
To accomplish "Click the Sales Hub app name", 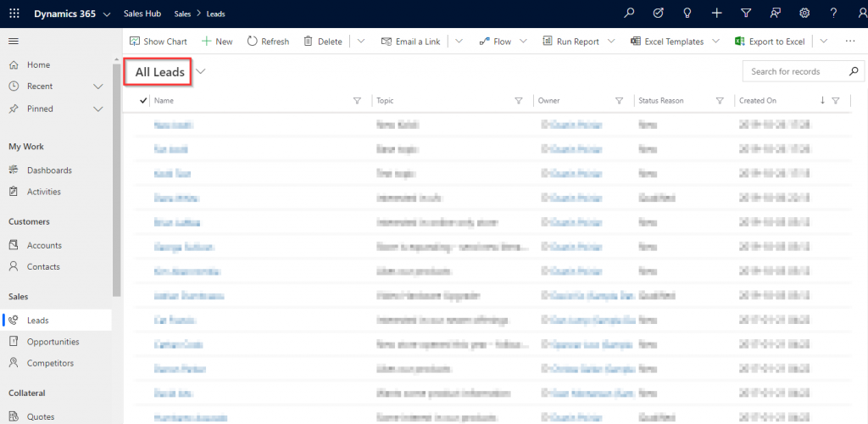I will [142, 14].
